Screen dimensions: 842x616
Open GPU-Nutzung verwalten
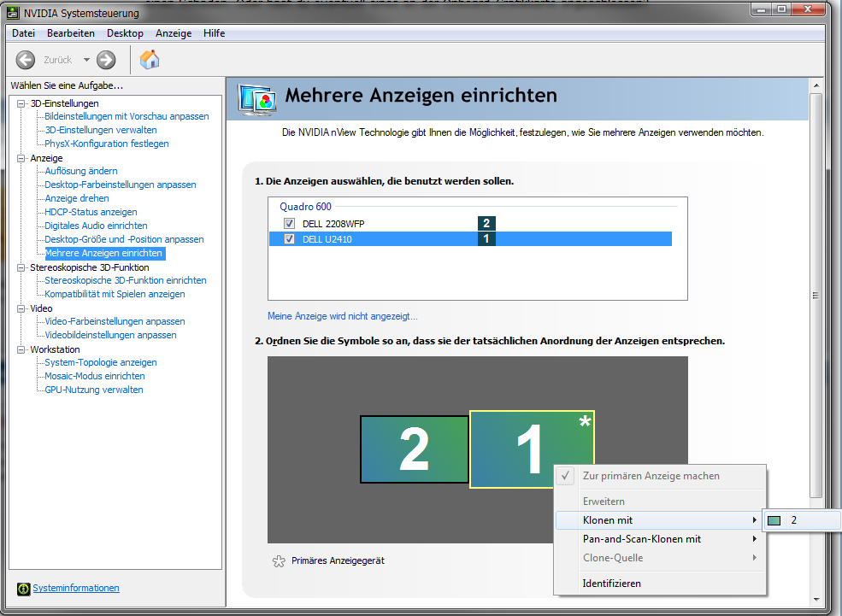94,390
